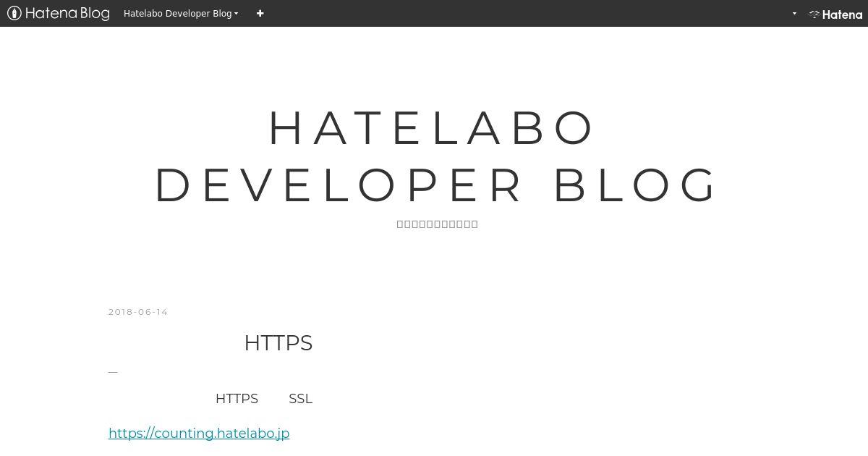Open the 2018-06-14 date link
Image resolution: width=868 pixels, height=456 pixels.
tap(138, 312)
